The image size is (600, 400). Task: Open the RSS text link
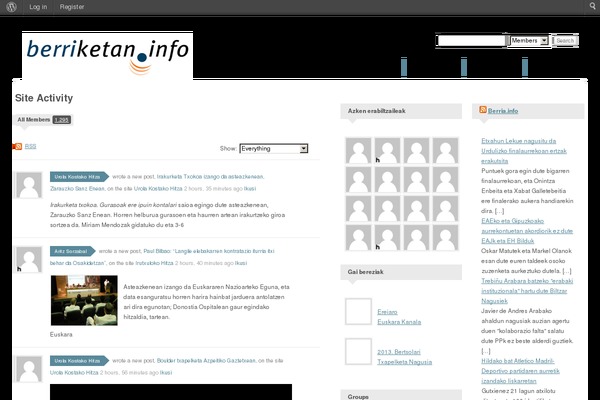click(30, 146)
